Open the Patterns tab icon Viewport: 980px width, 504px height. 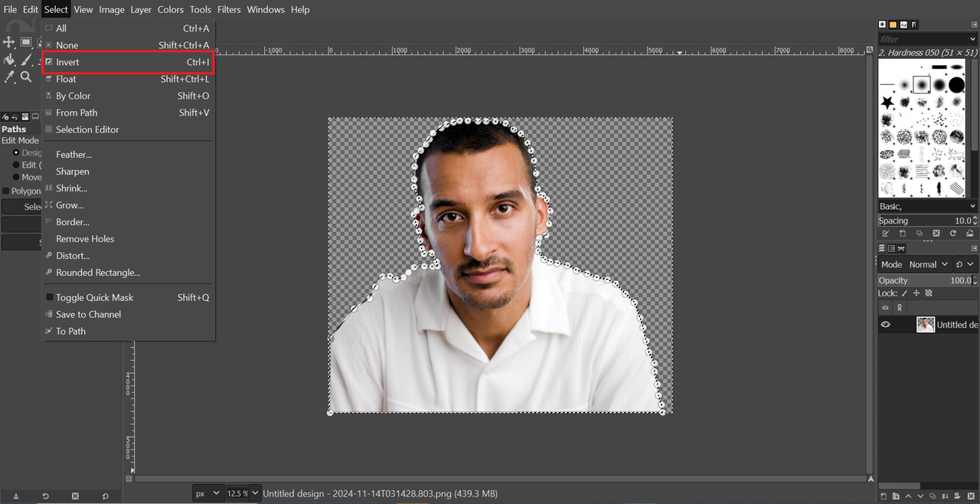[893, 25]
